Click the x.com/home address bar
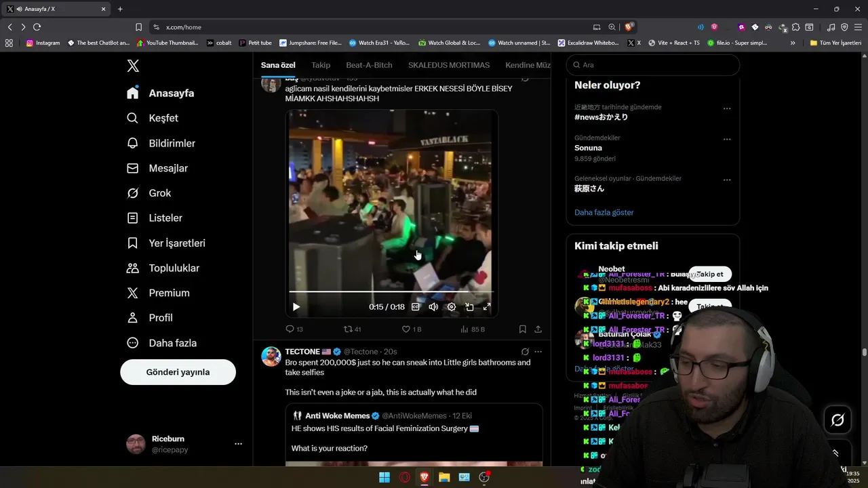The width and height of the screenshot is (868, 488). point(184,27)
